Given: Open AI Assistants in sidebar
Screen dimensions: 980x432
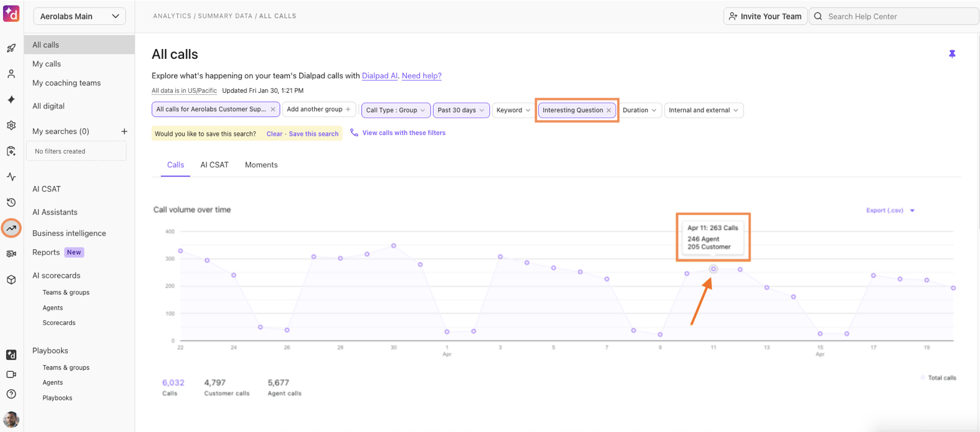Looking at the screenshot, I should coord(55,212).
